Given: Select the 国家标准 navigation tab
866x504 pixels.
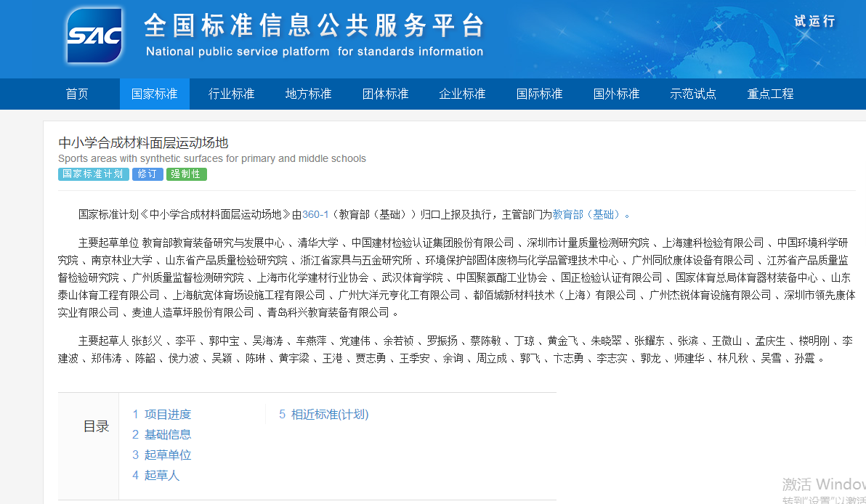Looking at the screenshot, I should [x=154, y=94].
